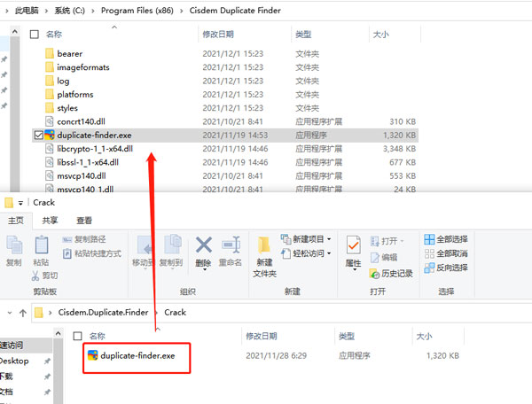Click Move to (移动到) icon
Screen dimensions: 532x404
[x=144, y=245]
